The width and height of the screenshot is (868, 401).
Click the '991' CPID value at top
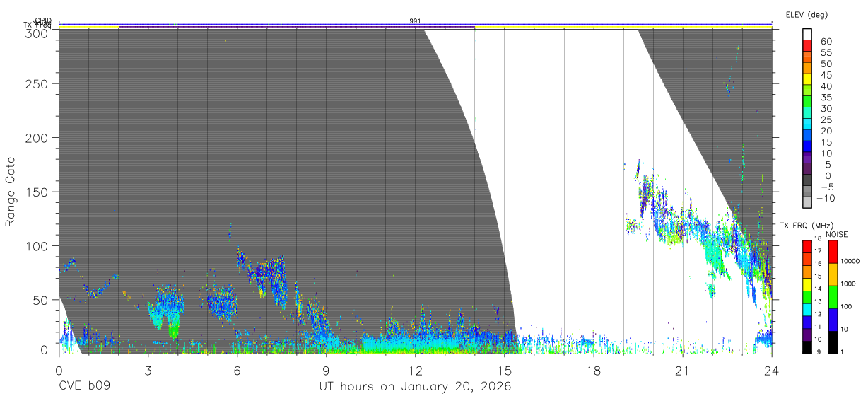[416, 21]
